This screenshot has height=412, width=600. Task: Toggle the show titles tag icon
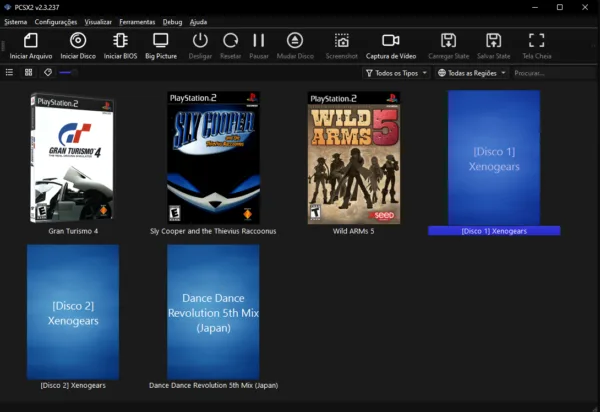48,72
